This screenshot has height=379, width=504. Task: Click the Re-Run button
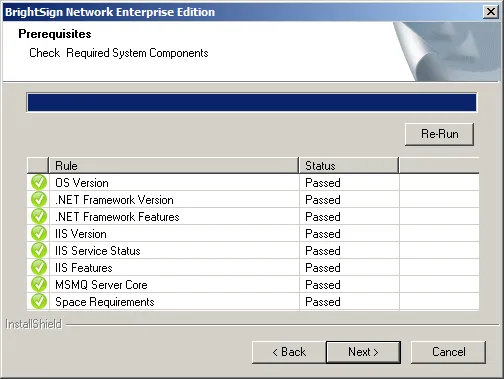439,134
